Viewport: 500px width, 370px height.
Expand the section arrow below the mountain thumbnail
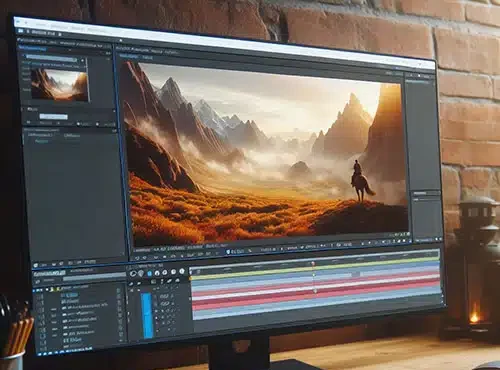tap(23, 109)
